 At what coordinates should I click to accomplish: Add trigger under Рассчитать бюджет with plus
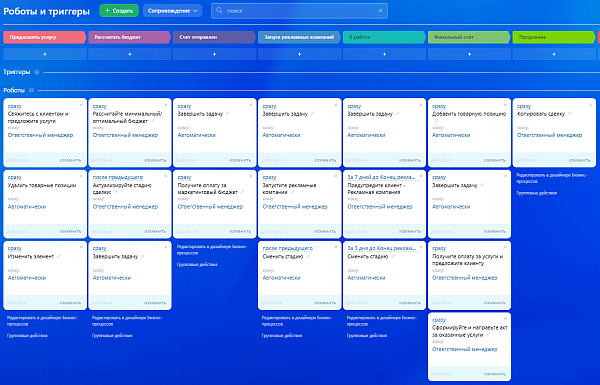[130, 54]
